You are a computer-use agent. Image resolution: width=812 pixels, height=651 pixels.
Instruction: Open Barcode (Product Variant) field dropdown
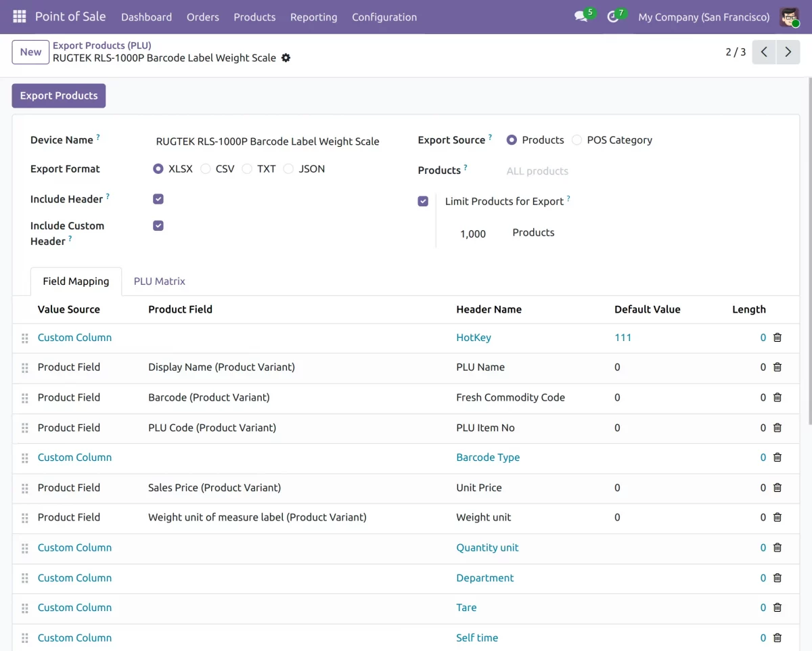tap(208, 398)
